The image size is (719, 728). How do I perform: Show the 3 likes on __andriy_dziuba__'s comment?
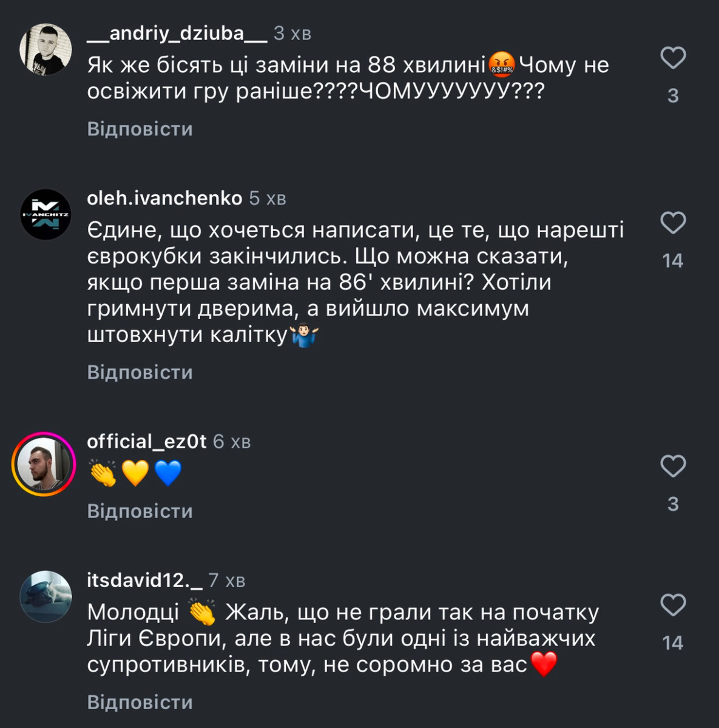(672, 96)
